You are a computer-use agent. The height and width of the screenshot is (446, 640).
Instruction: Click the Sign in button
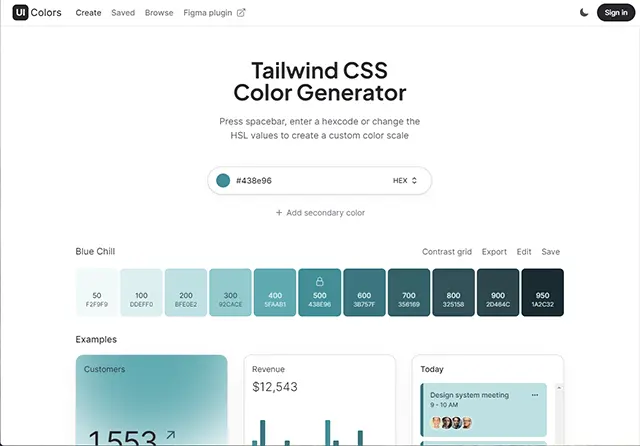(616, 13)
